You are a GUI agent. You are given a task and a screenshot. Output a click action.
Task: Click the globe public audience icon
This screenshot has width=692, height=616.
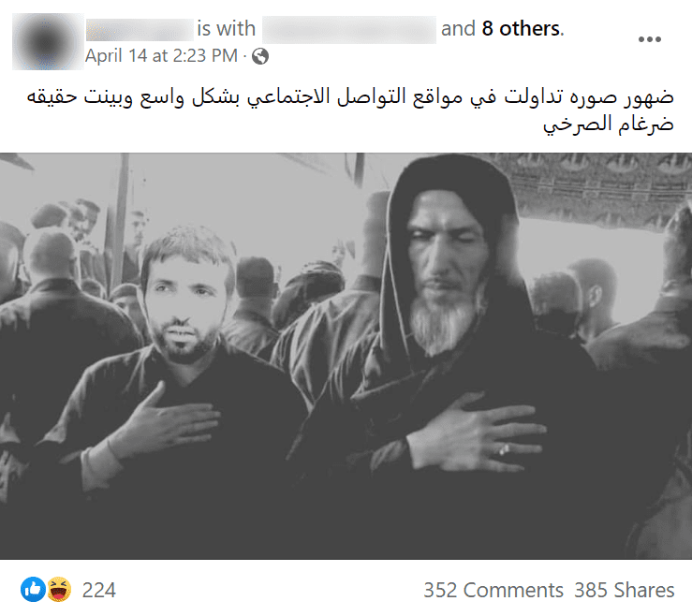260,56
